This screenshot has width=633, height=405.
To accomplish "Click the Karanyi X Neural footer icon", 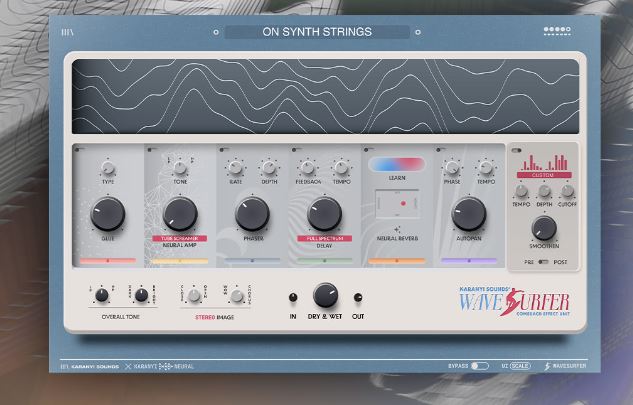I will 165,366.
